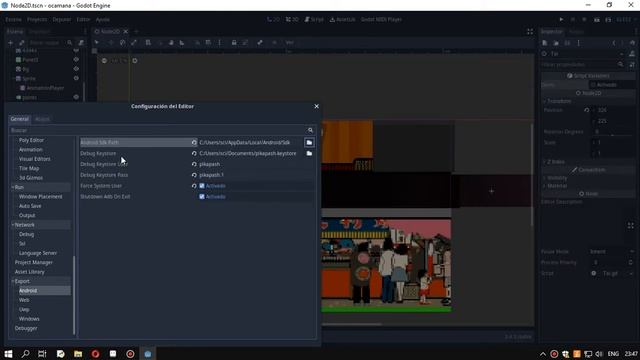
Task: Click the viewport horizontal scrollbar
Action: pos(352,324)
